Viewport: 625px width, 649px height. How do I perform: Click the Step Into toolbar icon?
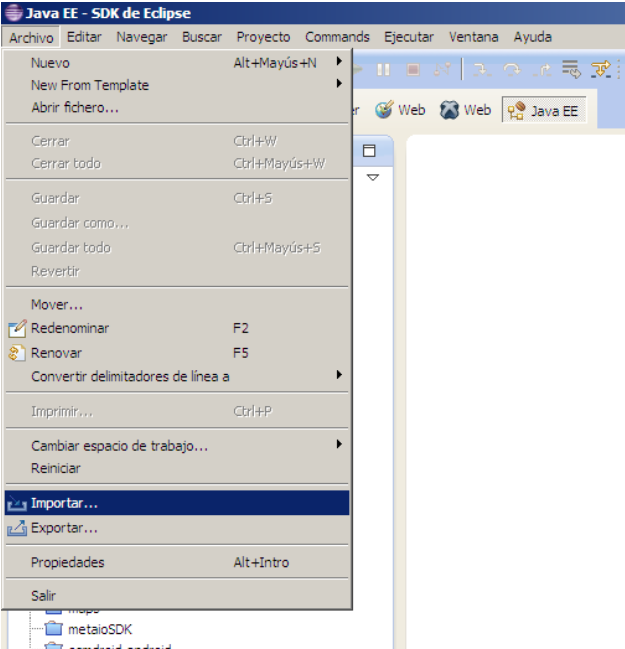pos(482,70)
